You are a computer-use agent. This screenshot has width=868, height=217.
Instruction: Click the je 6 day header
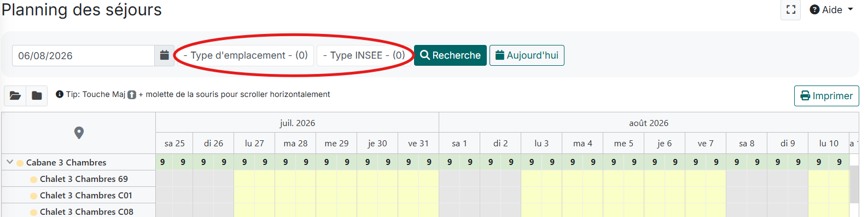click(x=665, y=144)
